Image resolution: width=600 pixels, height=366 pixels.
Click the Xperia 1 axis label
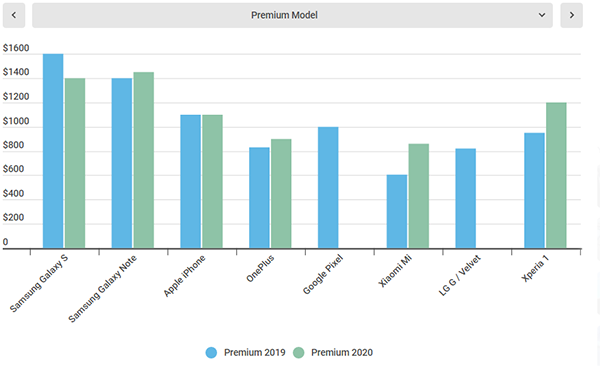pyautogui.click(x=535, y=269)
